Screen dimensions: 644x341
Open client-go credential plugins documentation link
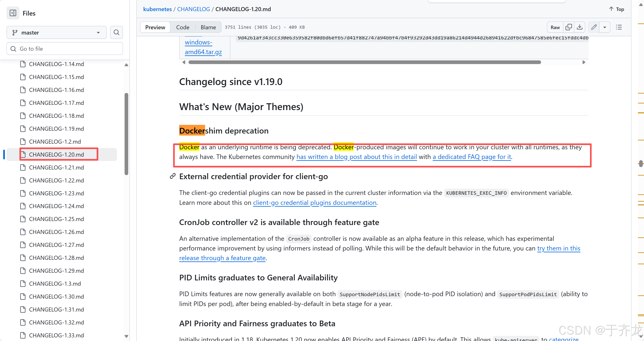pos(315,203)
